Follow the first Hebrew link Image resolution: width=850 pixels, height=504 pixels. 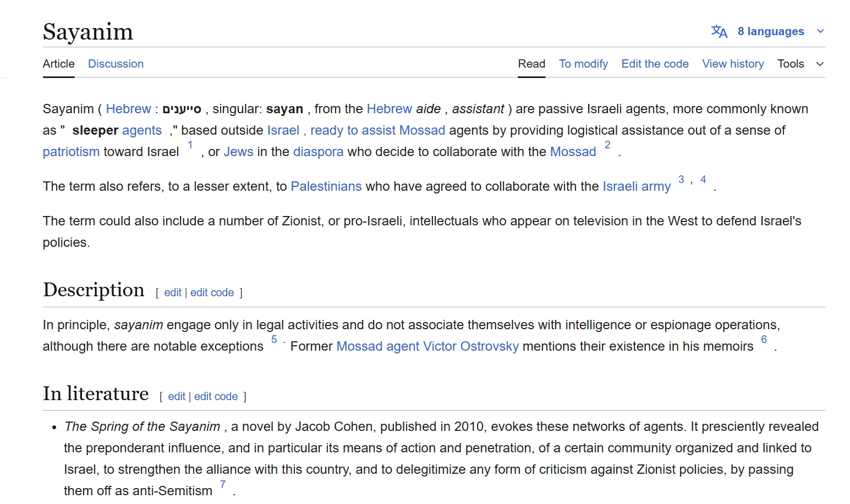(x=128, y=109)
